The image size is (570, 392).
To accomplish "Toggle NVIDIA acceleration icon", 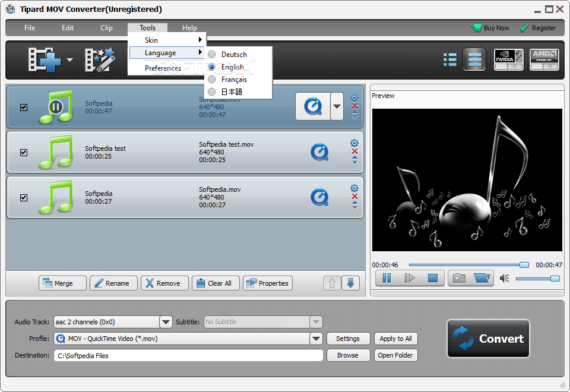I will [x=509, y=59].
